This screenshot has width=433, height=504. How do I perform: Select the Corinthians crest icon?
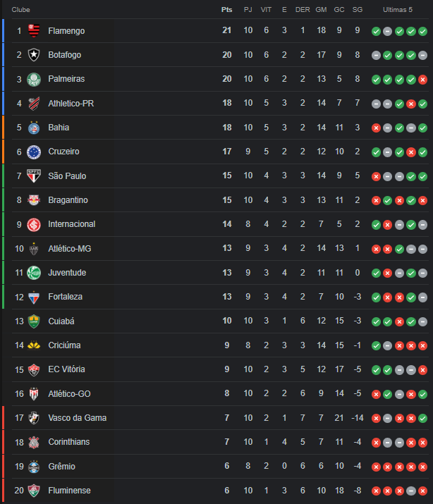click(34, 442)
